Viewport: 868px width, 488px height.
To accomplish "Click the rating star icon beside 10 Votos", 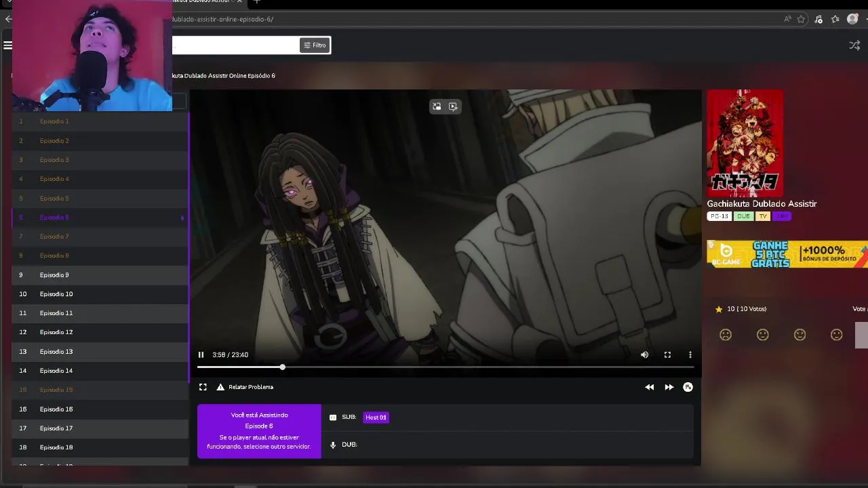I will [x=719, y=309].
